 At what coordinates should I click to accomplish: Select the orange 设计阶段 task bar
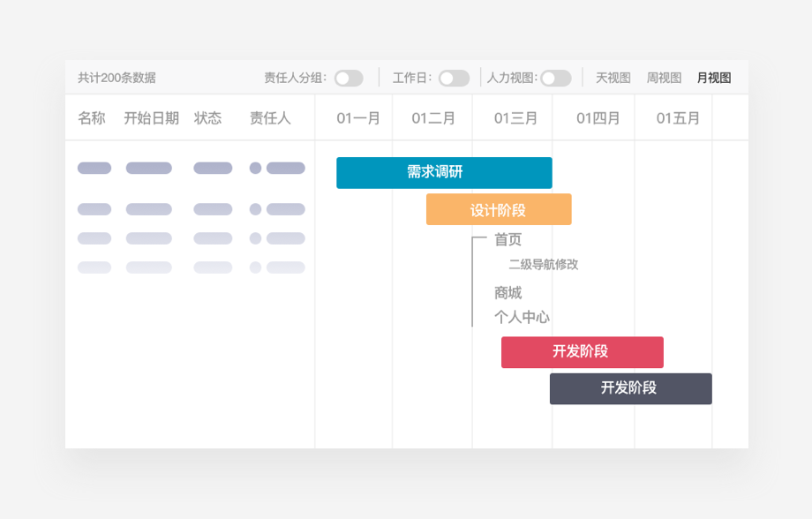click(x=499, y=210)
